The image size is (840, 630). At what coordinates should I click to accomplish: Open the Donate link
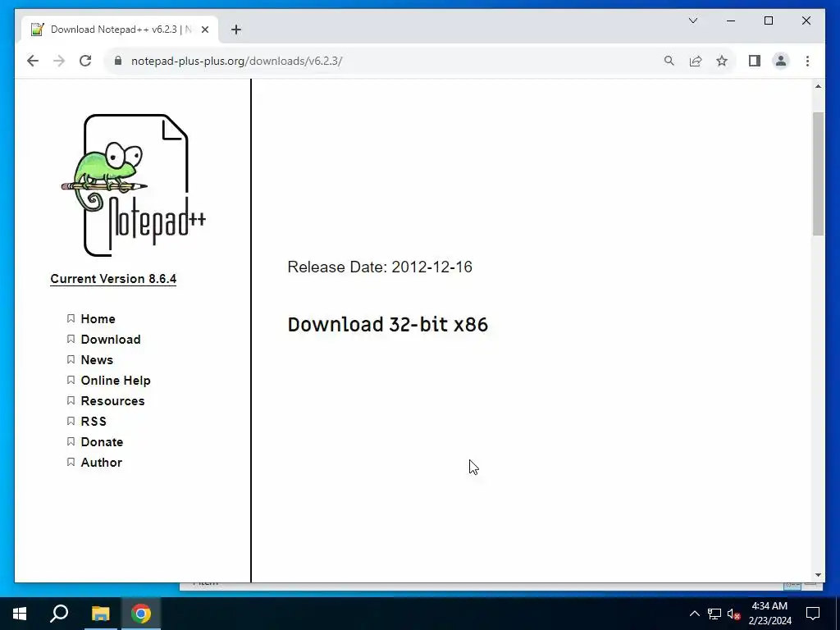102,442
